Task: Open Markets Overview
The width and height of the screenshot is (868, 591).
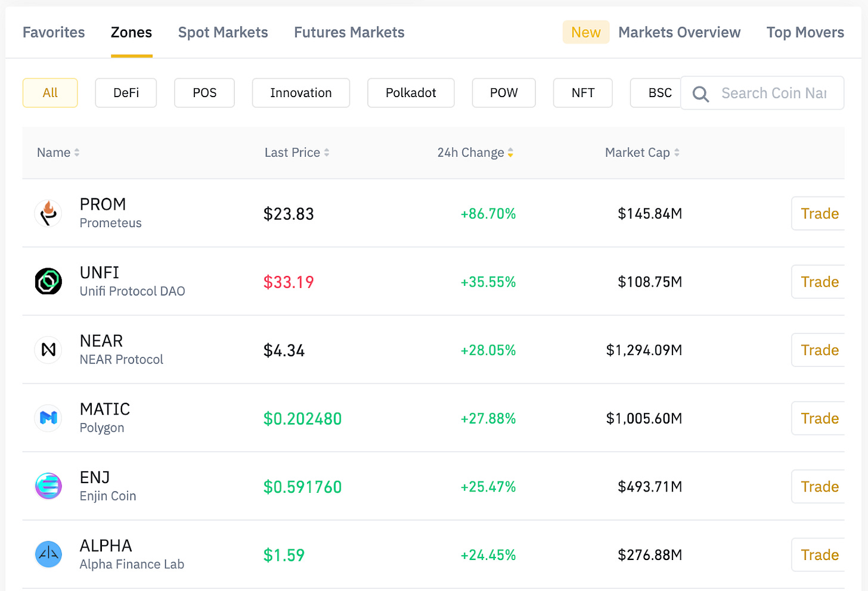Action: click(x=679, y=32)
